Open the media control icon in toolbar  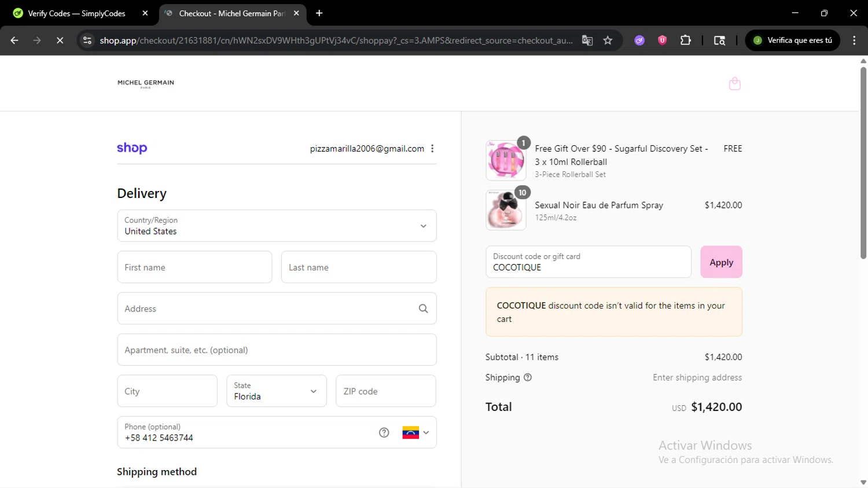(x=719, y=40)
